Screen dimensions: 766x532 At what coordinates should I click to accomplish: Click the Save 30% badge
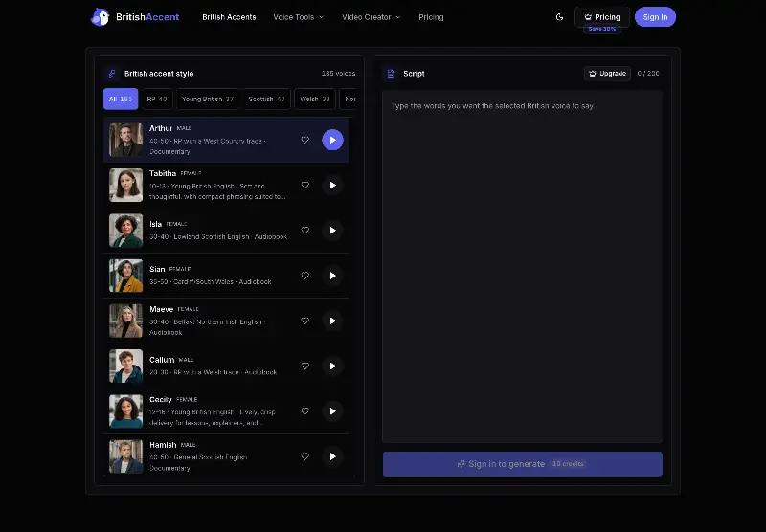click(x=602, y=30)
